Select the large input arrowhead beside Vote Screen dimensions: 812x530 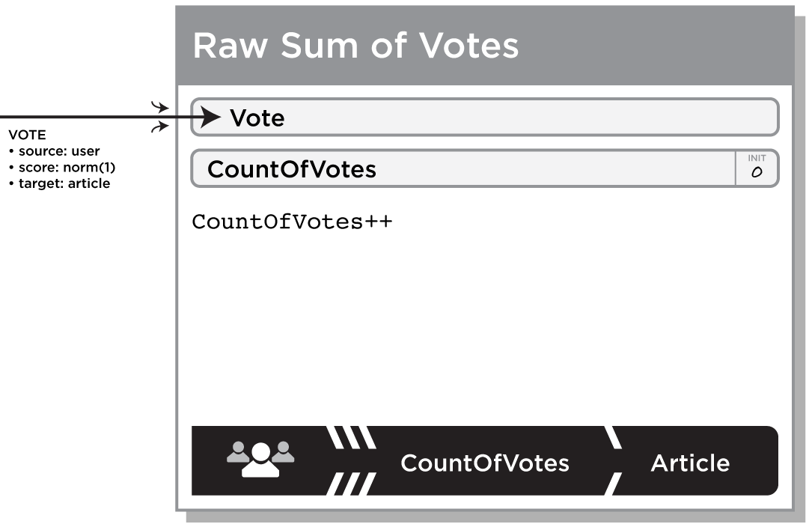click(210, 117)
